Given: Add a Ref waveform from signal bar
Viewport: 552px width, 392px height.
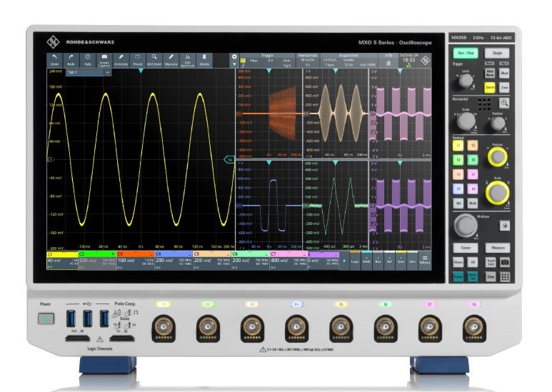Looking at the screenshot, I should point(389,261).
